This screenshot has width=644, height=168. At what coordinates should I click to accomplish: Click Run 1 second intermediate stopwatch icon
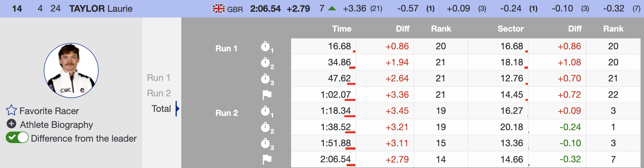point(266,63)
